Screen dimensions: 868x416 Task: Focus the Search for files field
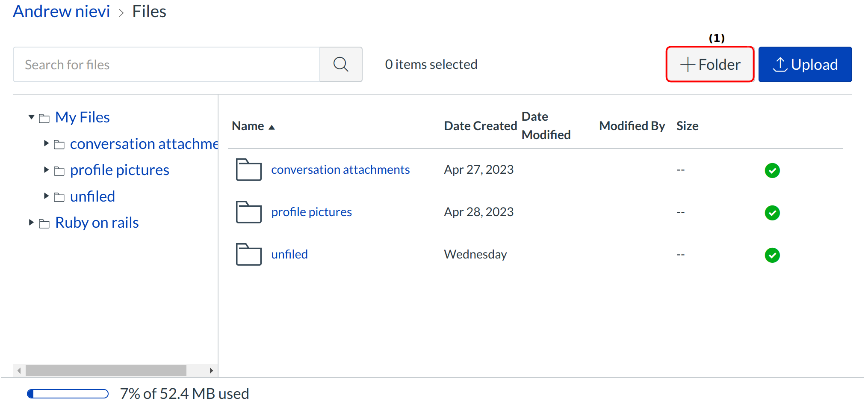(167, 65)
